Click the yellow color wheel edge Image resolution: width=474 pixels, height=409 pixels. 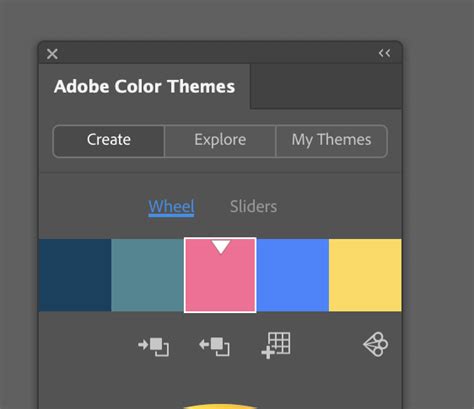tap(220, 406)
